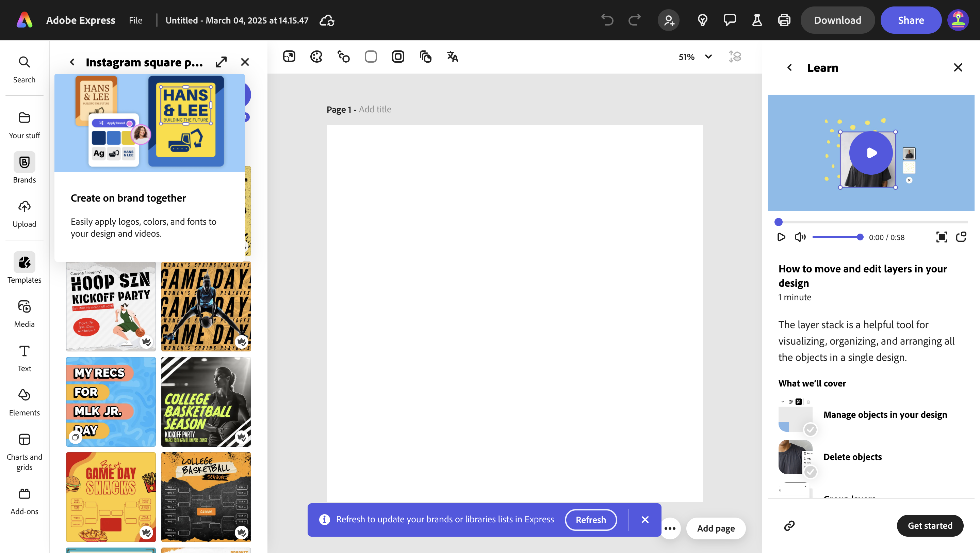Select the Resize tool in the toolbar
Screen dimensions: 980x553
[289, 56]
